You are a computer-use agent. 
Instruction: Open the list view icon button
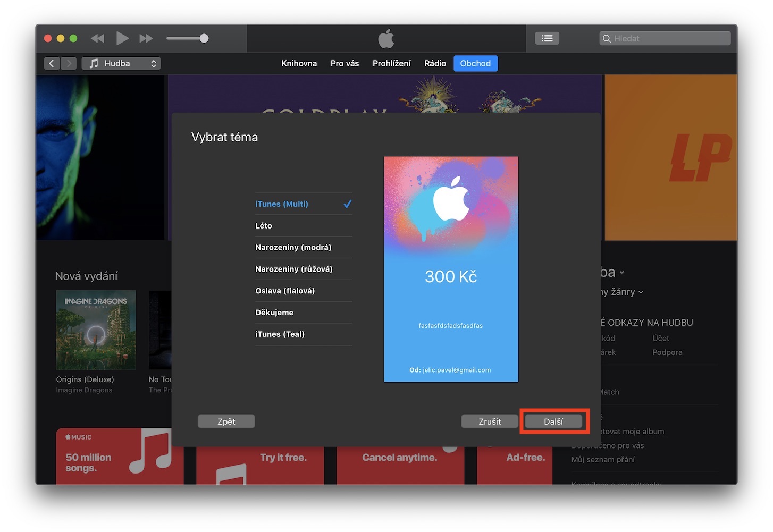547,38
